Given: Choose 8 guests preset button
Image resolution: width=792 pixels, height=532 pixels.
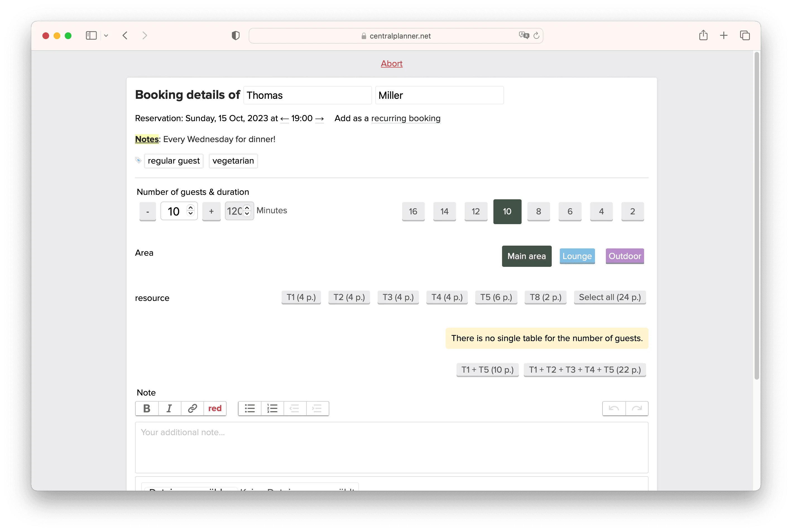Looking at the screenshot, I should (x=538, y=211).
